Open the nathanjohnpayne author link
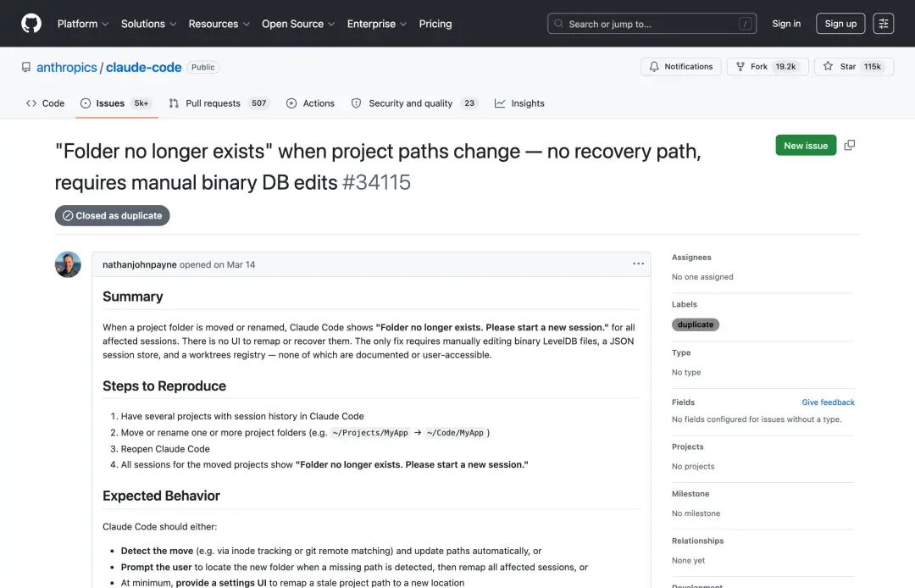Screen dimensions: 915x588 coord(140,265)
